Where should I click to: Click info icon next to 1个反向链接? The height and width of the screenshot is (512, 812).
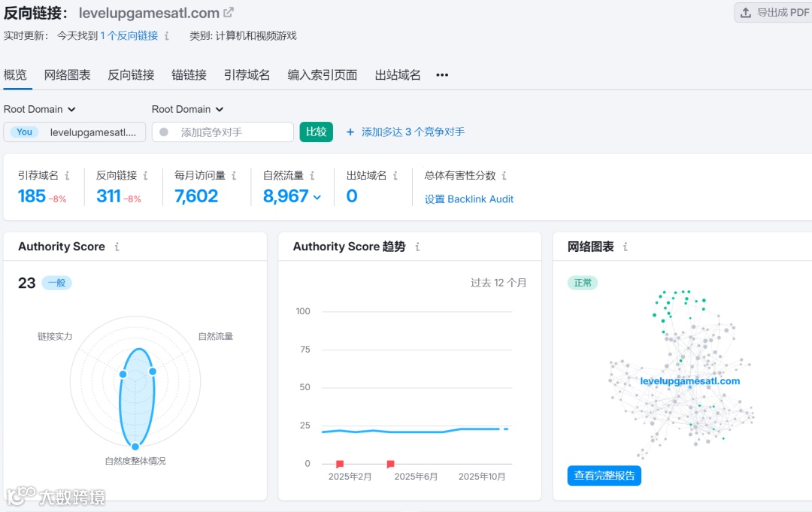(x=166, y=36)
